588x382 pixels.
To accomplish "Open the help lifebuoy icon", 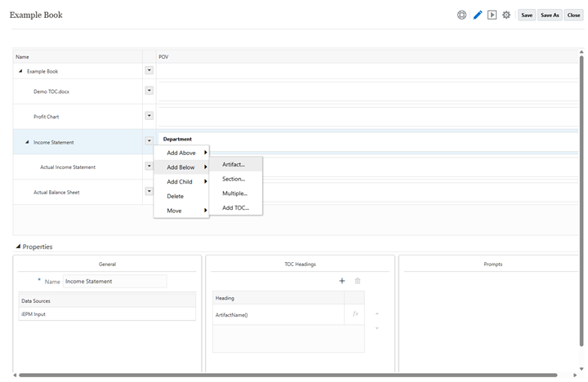I will [x=462, y=15].
